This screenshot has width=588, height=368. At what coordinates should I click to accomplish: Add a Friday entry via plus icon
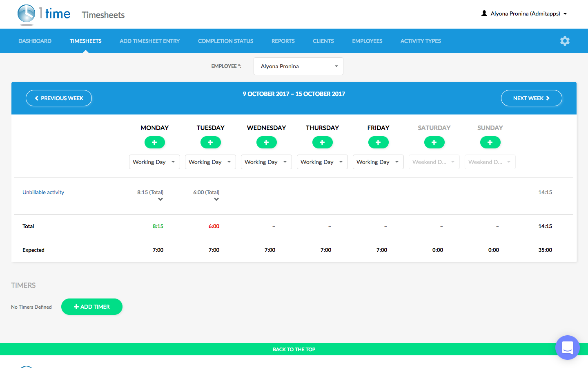pos(378,142)
